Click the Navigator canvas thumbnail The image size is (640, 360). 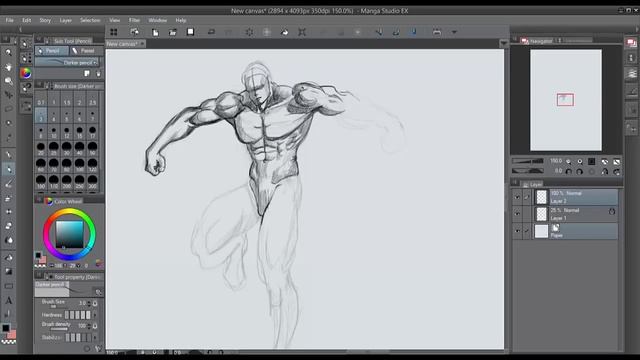[566, 100]
